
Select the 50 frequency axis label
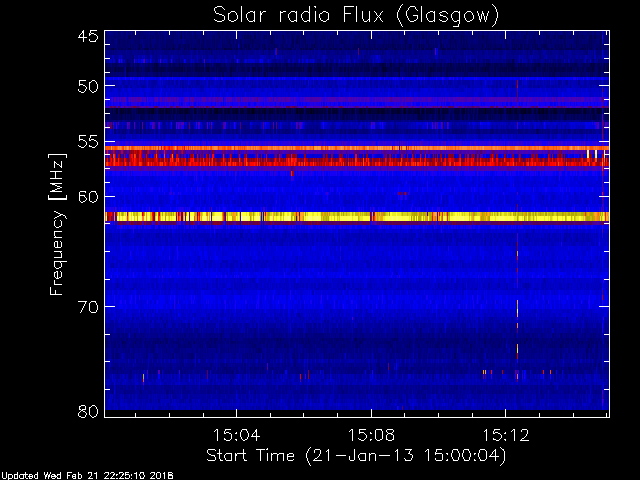click(88, 86)
